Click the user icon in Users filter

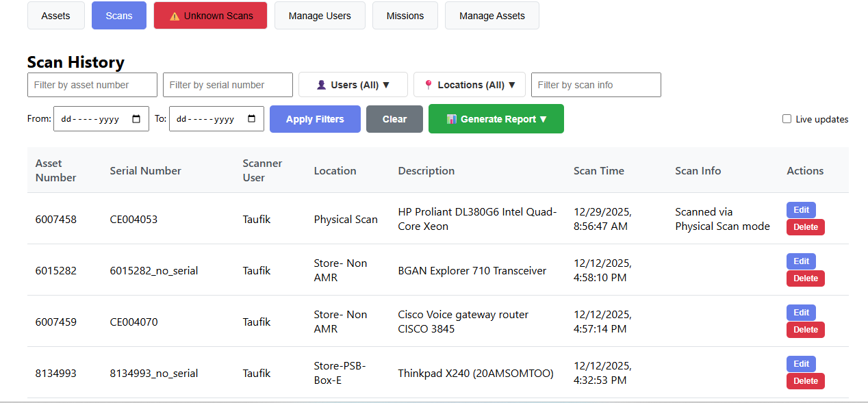(321, 85)
